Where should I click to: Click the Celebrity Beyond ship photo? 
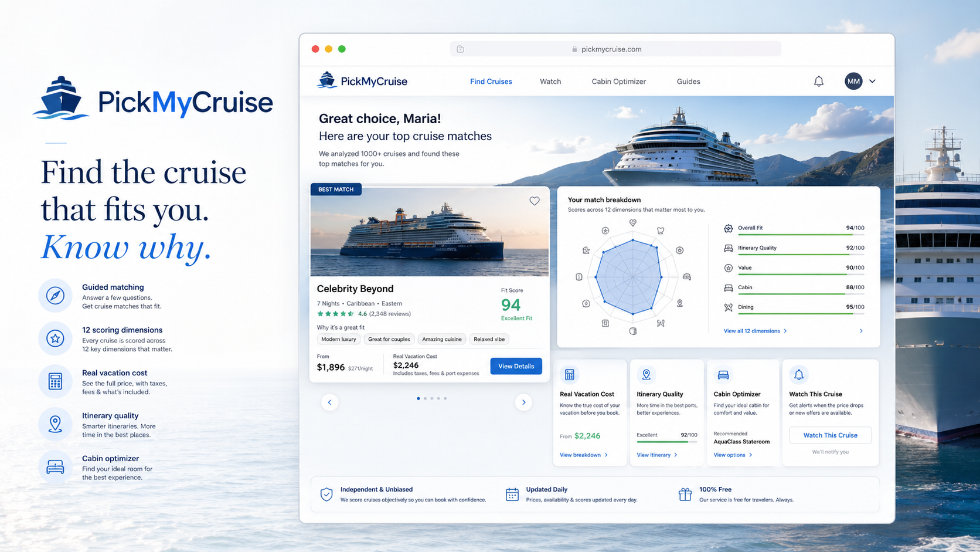tap(430, 231)
